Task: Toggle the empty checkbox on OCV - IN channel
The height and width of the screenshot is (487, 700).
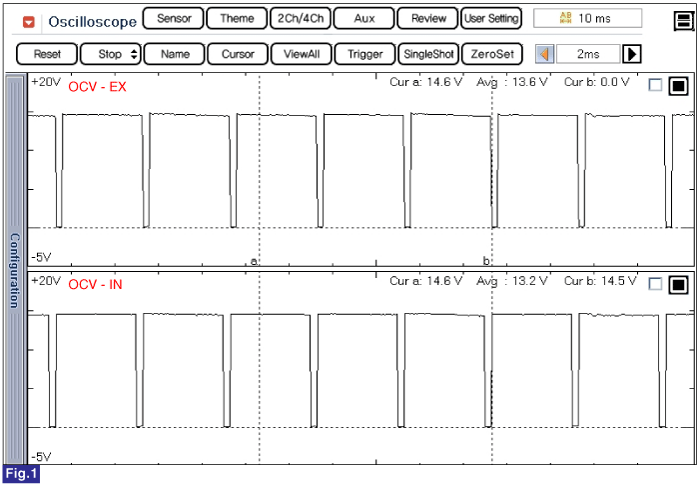Action: [x=655, y=284]
